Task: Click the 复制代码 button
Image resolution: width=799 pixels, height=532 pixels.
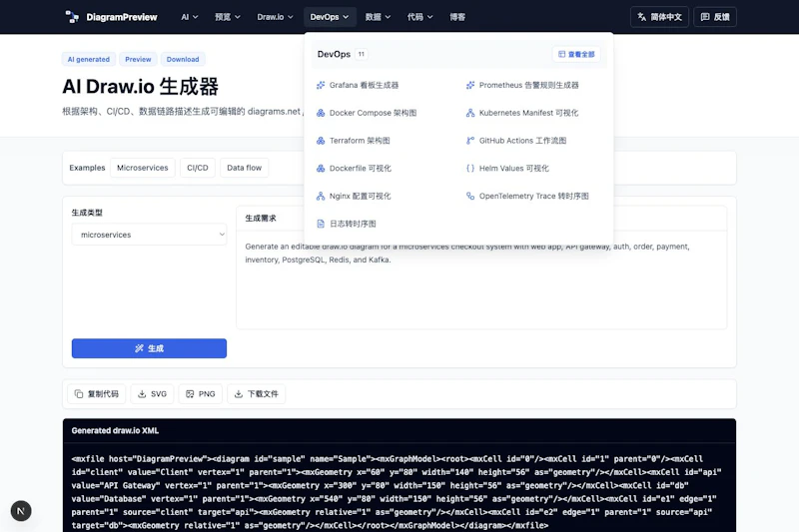Action: click(x=96, y=394)
